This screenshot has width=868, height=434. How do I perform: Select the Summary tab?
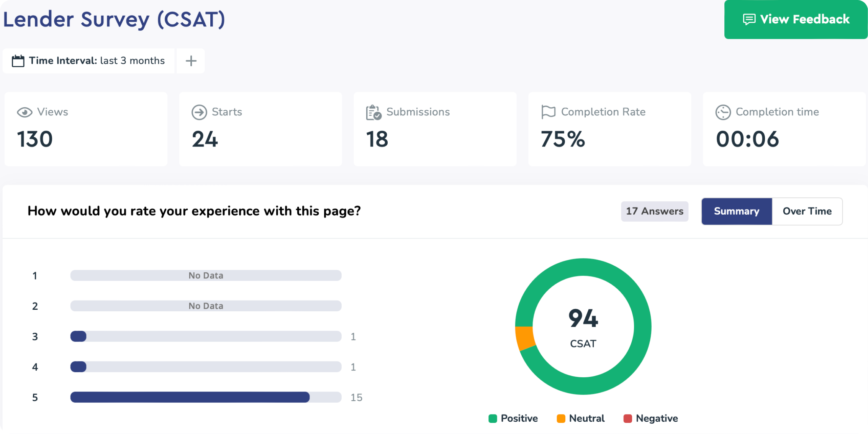tap(736, 211)
